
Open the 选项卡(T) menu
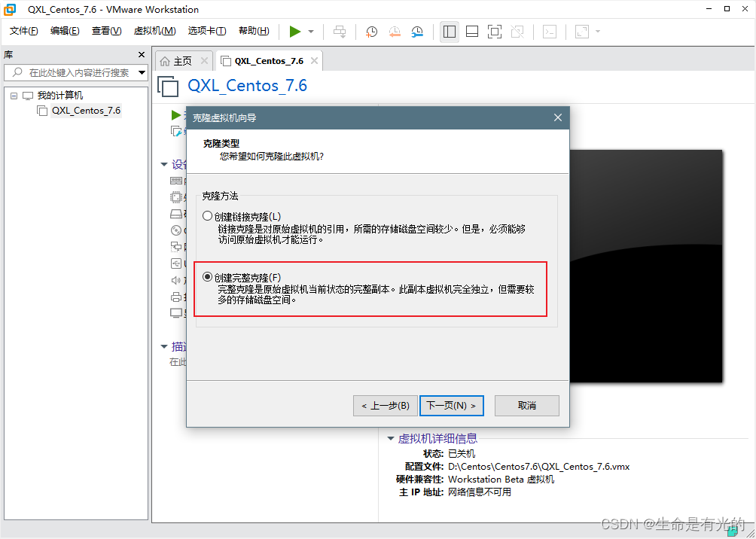pos(207,32)
